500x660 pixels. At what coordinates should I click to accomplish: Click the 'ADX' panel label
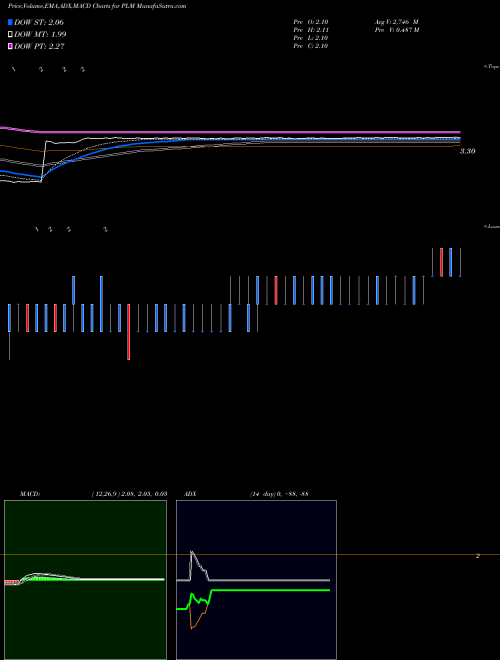(190, 494)
